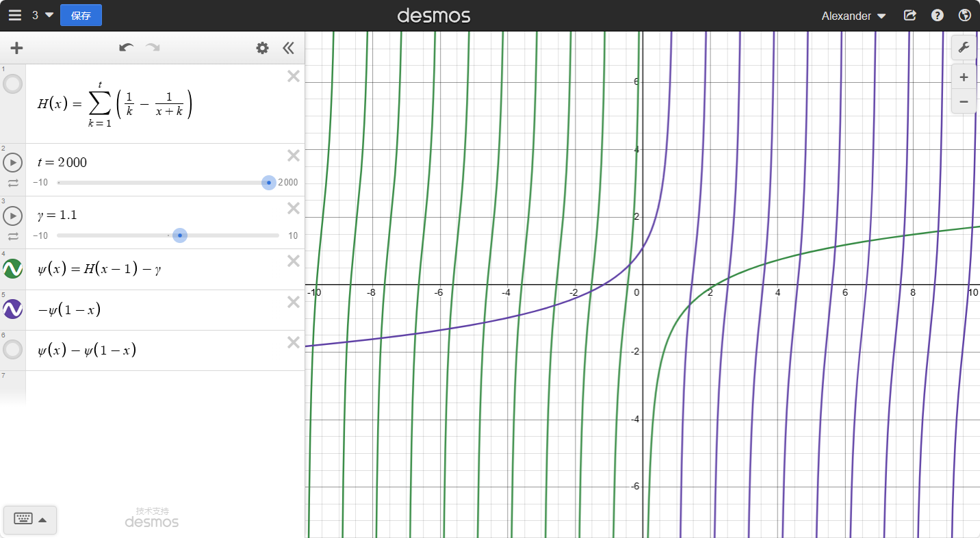Change t slider loop mode

tap(13, 183)
